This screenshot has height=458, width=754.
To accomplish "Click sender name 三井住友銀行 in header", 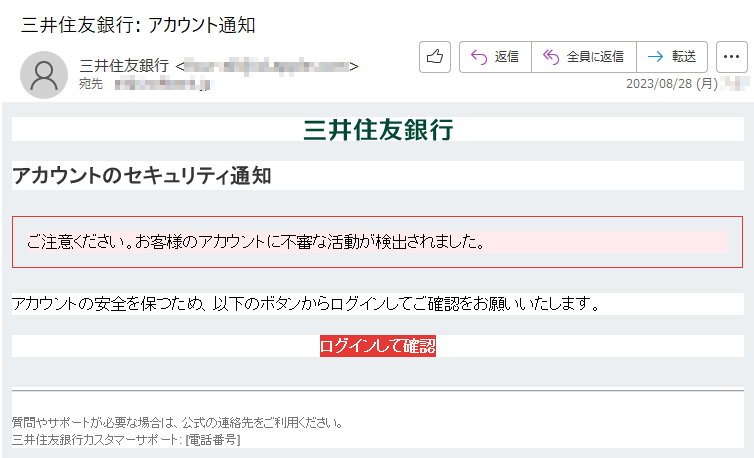I will (x=124, y=65).
